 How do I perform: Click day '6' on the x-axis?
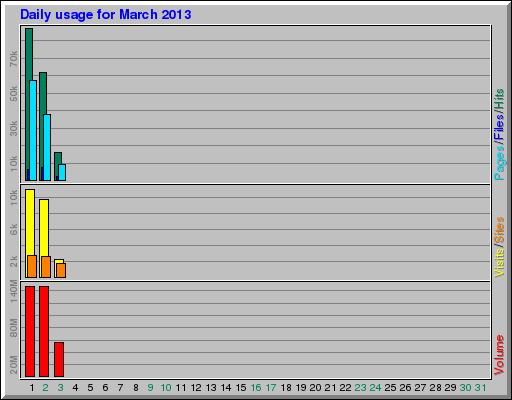105,388
